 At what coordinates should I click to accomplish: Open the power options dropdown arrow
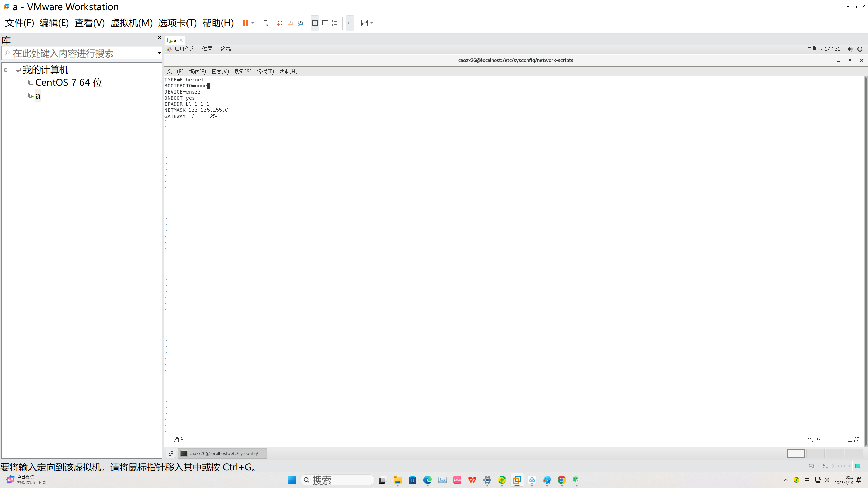[x=253, y=23]
